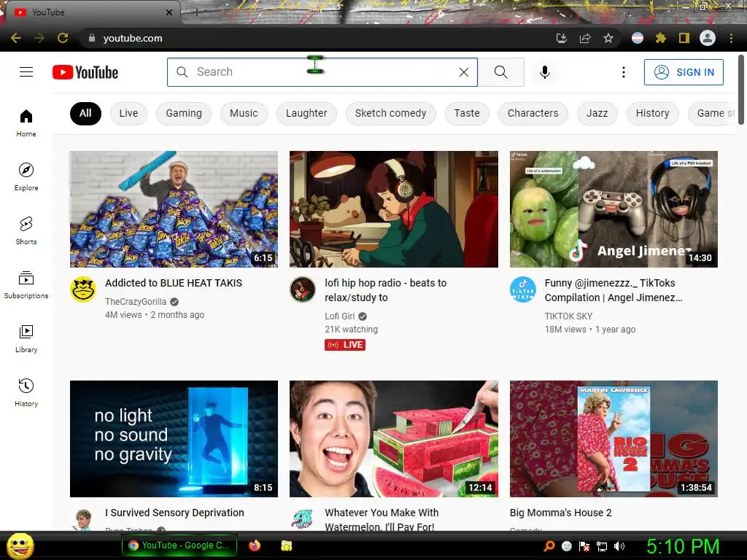This screenshot has width=747, height=560.
Task: Open 'Addicted to BLUE HEAT TAKIS' title
Action: [174, 283]
